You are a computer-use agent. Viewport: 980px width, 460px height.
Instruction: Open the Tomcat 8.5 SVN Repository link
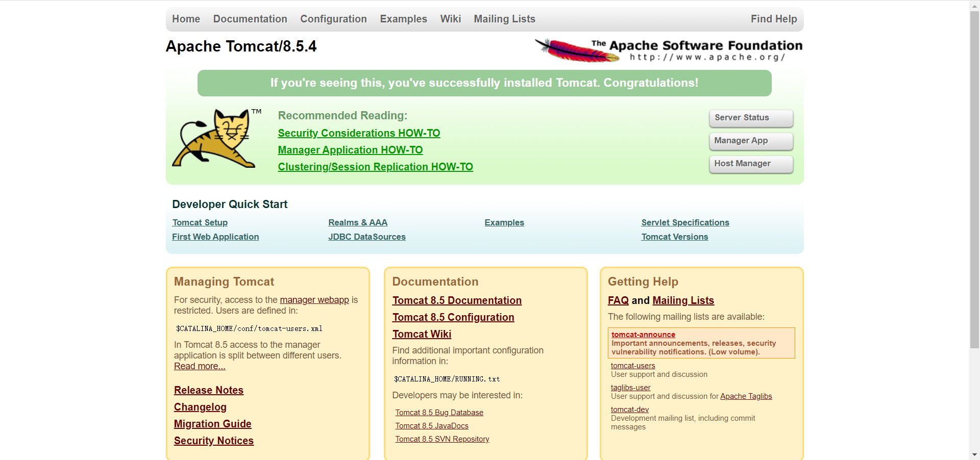point(442,439)
